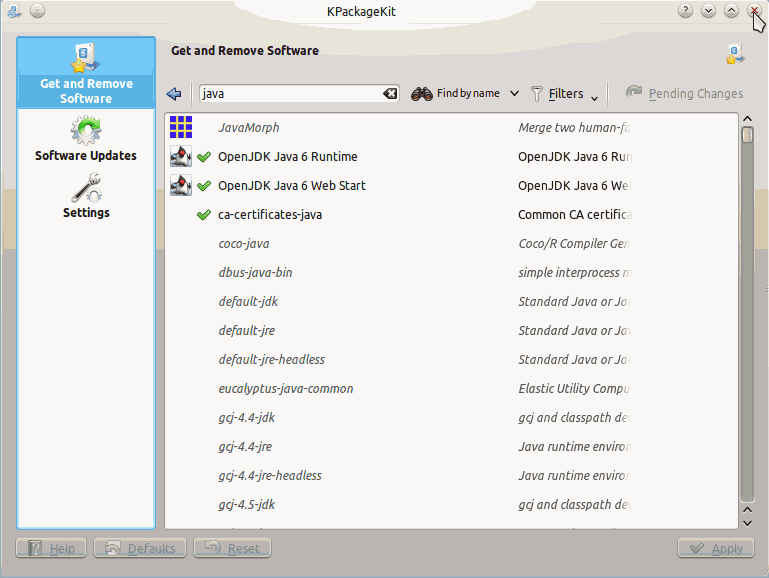Screen dimensions: 769x578
Task: Click Common CA certifica description text
Action: (575, 215)
